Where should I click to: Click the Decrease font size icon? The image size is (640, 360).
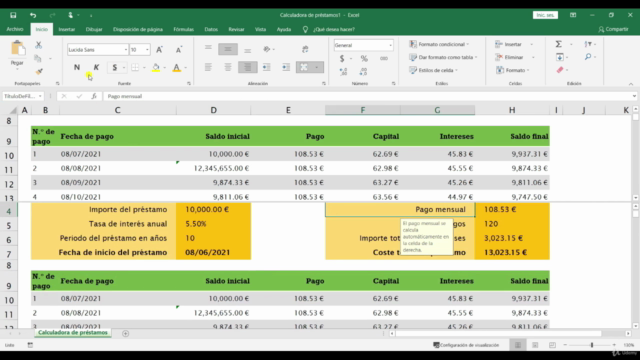178,49
